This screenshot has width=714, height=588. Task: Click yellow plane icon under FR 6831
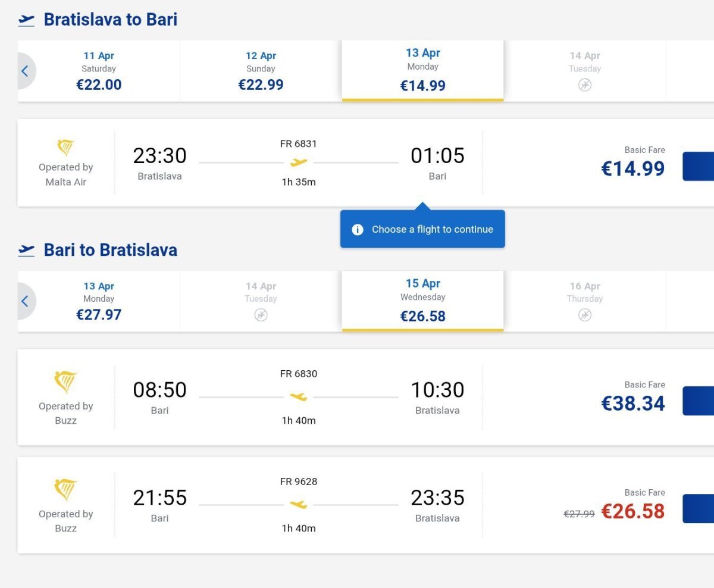(299, 162)
